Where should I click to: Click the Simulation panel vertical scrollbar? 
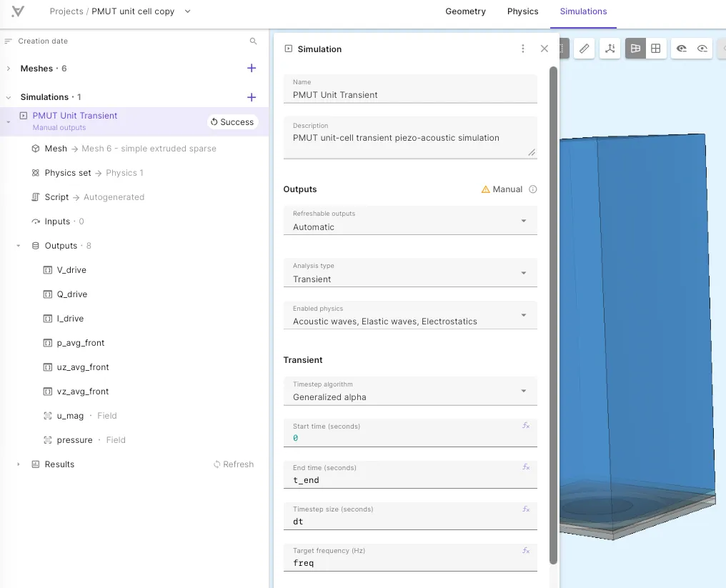[x=553, y=315]
